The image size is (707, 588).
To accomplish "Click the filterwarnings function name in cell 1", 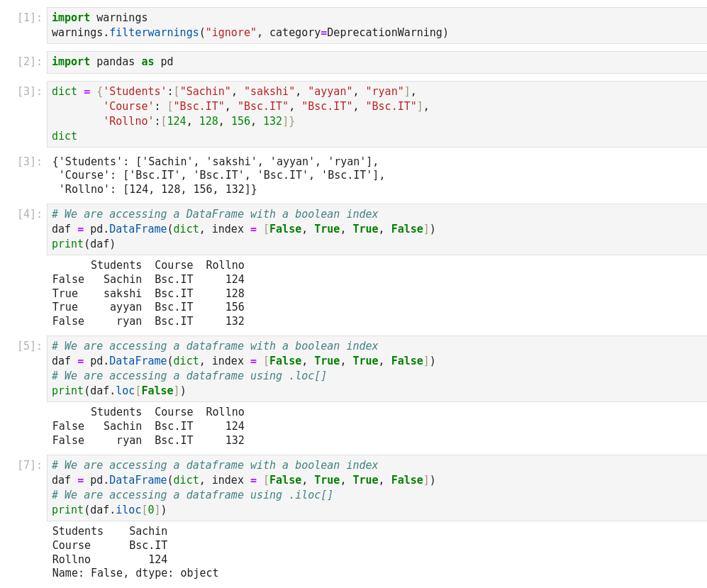I will click(x=154, y=33).
